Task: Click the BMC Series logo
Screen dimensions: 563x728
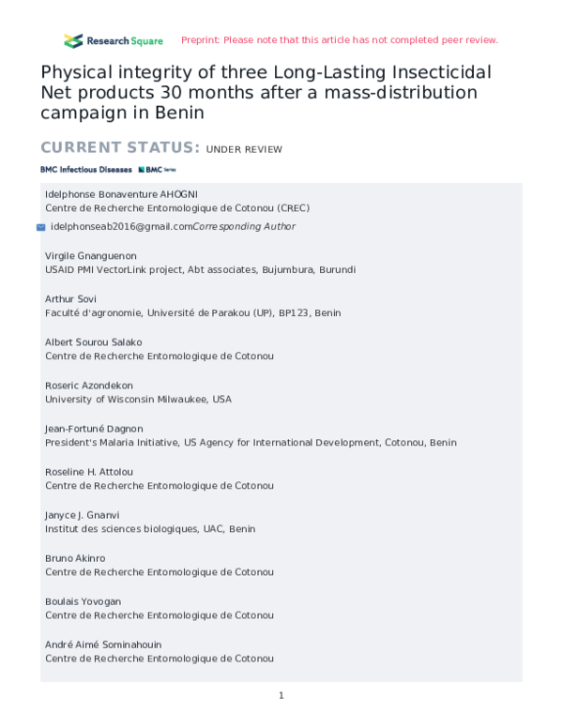Action: pyautogui.click(x=157, y=170)
